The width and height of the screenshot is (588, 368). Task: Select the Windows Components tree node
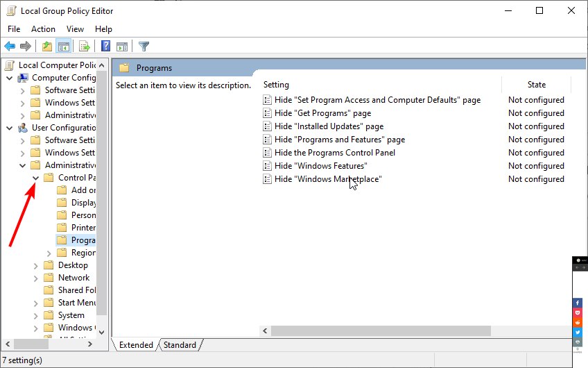77,328
